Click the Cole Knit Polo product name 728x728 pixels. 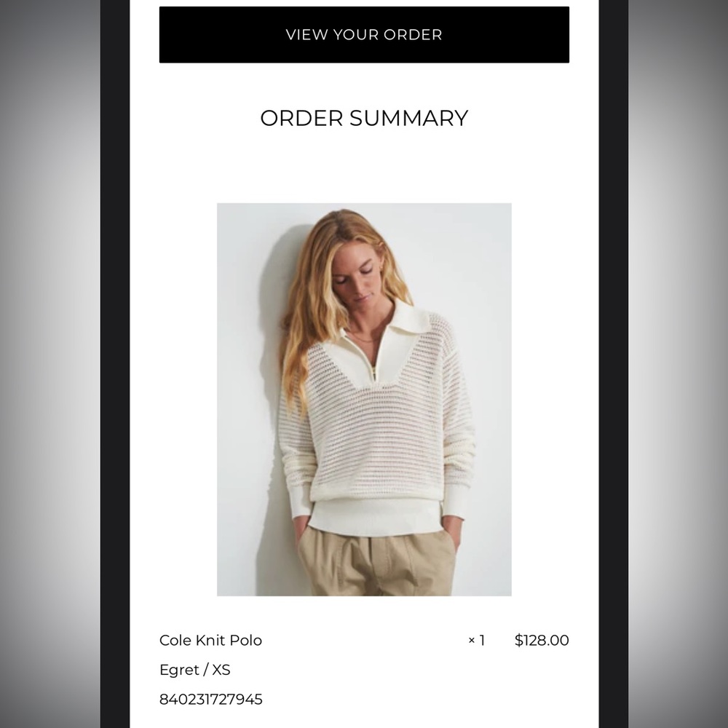click(x=210, y=640)
